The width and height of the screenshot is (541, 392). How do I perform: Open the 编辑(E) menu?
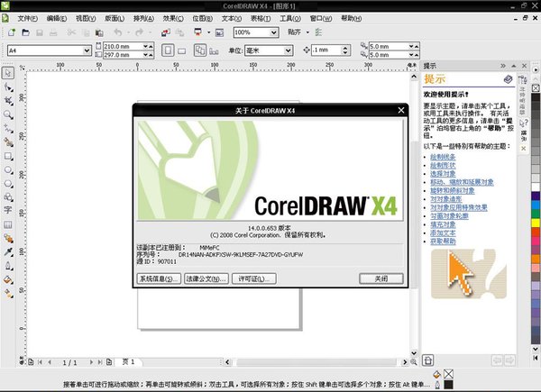coord(56,18)
